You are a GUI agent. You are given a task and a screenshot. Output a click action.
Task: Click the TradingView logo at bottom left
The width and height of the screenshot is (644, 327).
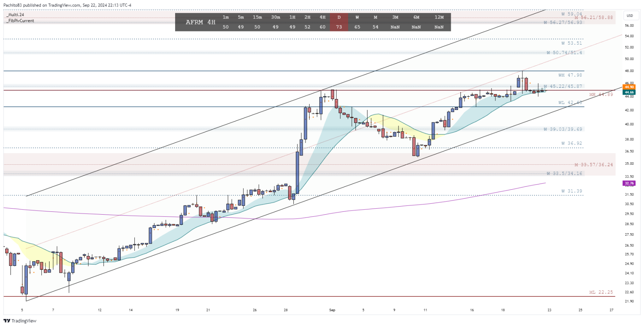point(20,321)
